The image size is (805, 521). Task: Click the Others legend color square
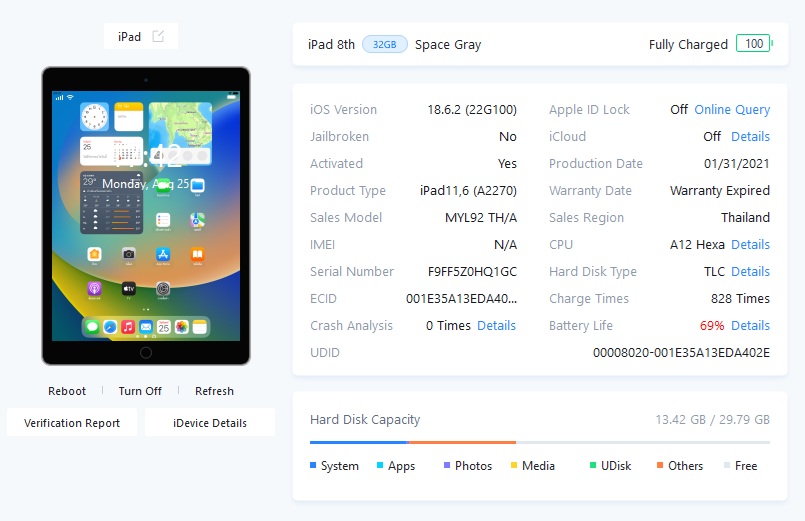[660, 465]
